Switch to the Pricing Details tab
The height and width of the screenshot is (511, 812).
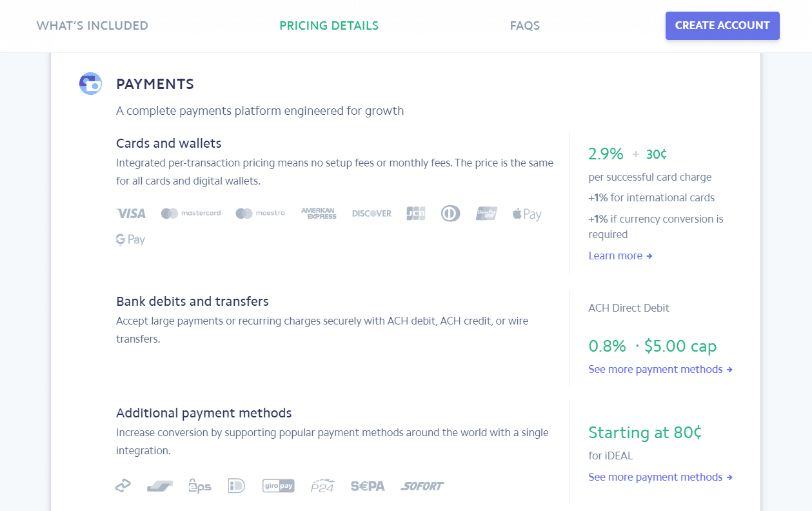(329, 26)
